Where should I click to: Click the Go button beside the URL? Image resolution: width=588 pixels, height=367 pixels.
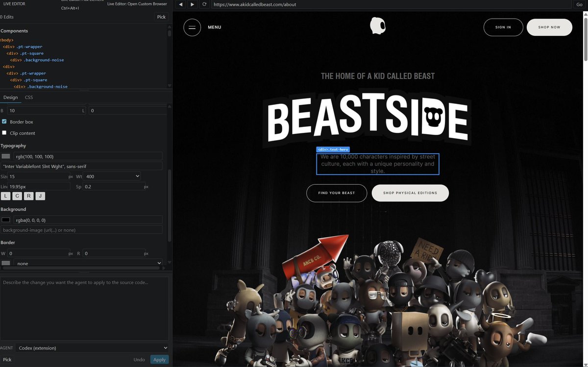[578, 4]
